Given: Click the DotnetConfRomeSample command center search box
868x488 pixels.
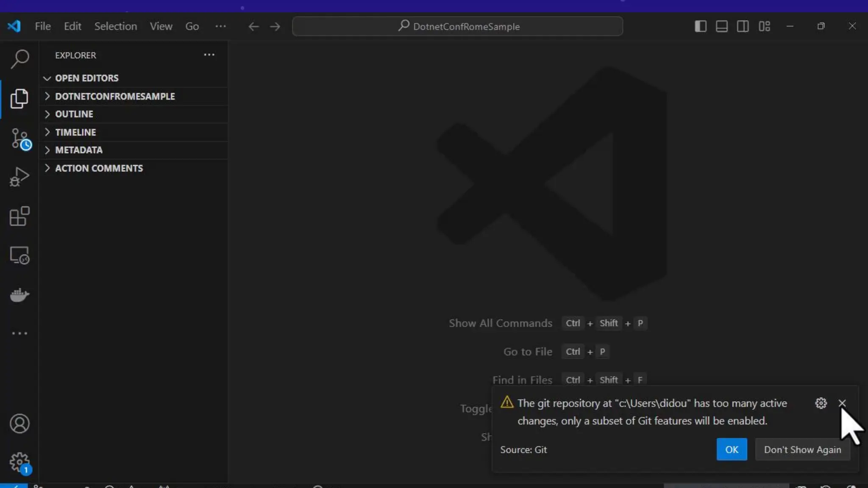Looking at the screenshot, I should tap(458, 26).
